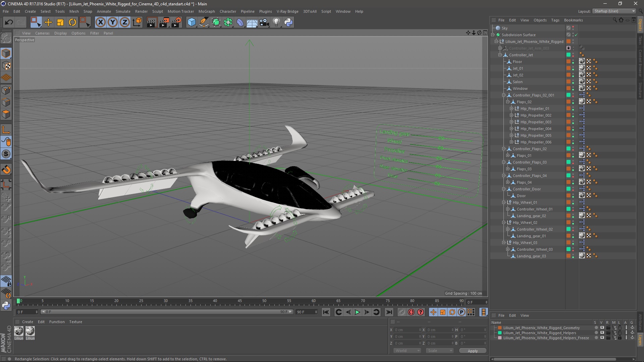Screen dimensions: 644x362
Task: Click Hlp_Propeller_004 layer color swatch
Action: point(569,129)
